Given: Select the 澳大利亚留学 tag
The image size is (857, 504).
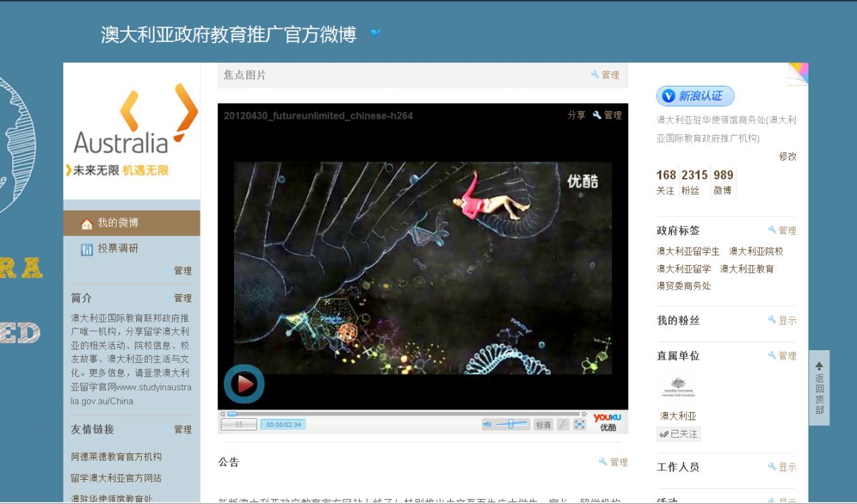Looking at the screenshot, I should [684, 269].
